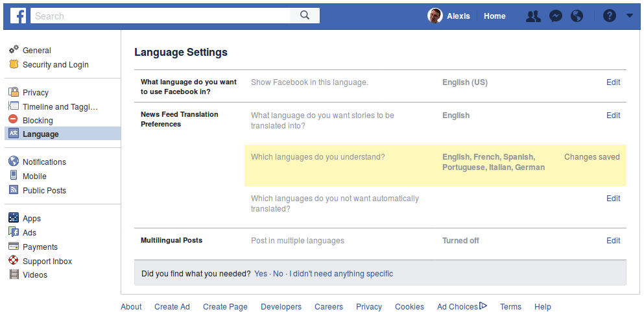Image resolution: width=644 pixels, height=316 pixels.
Task: Click the Language sidebar icon
Action: pos(14,134)
